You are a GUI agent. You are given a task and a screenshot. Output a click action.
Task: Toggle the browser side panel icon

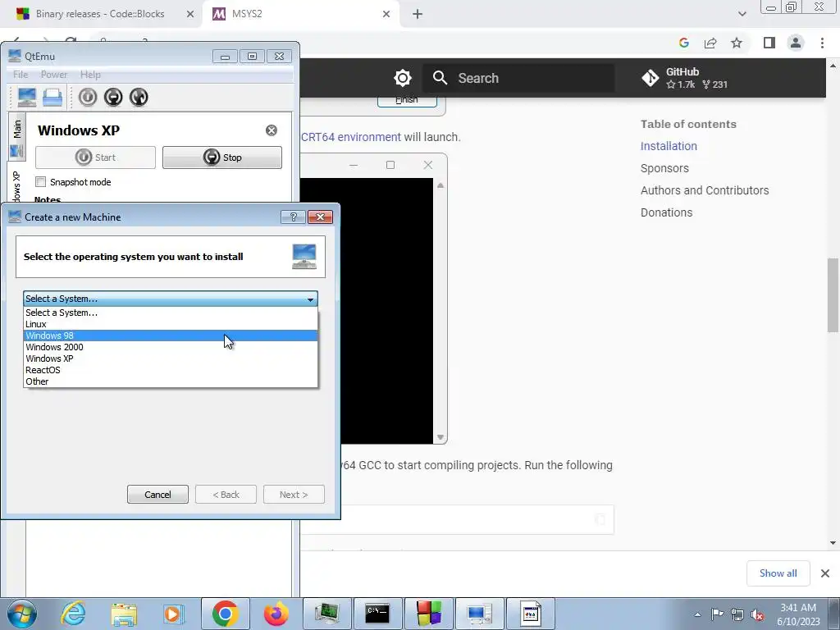click(x=769, y=43)
